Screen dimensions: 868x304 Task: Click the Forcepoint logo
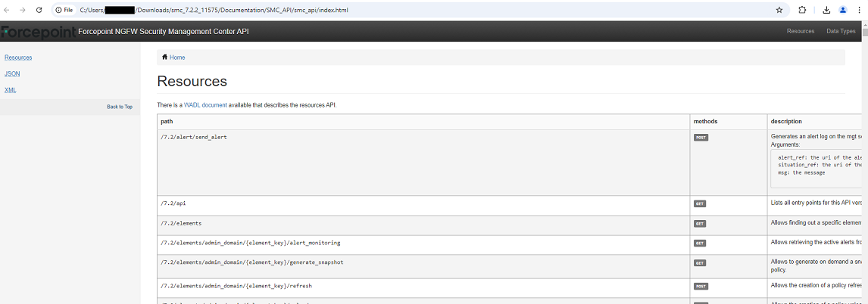pos(38,32)
